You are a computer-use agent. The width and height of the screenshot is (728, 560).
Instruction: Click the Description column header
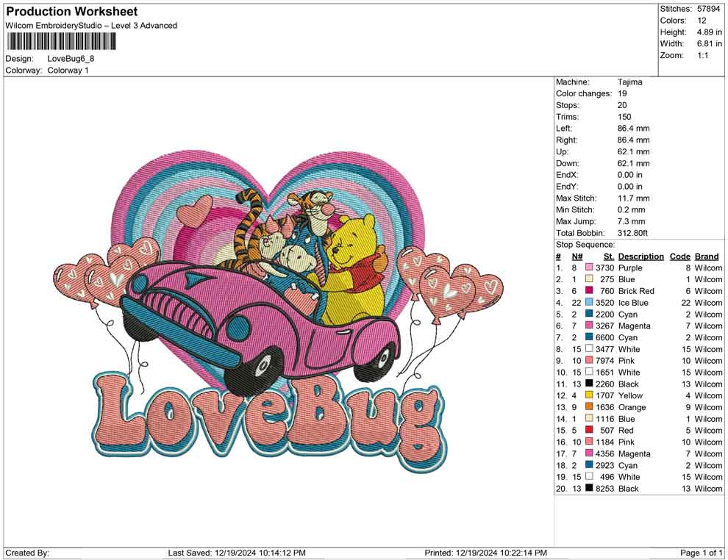[x=641, y=256]
